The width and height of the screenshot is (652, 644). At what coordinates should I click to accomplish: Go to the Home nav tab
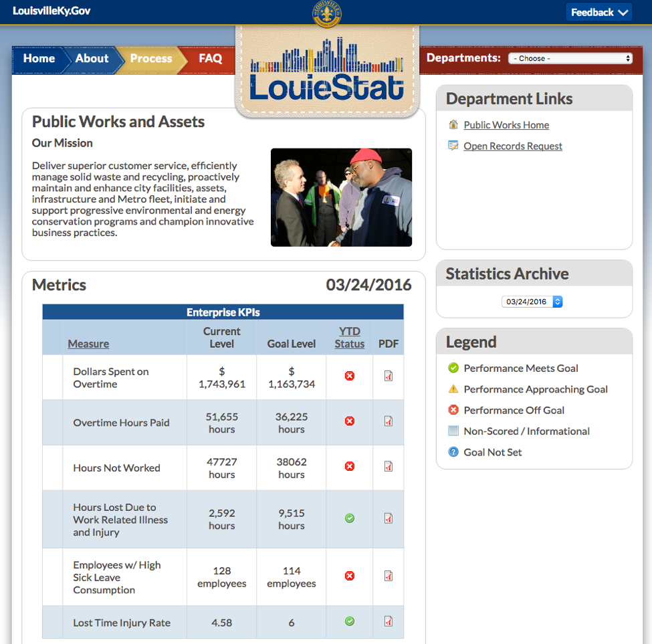click(39, 59)
